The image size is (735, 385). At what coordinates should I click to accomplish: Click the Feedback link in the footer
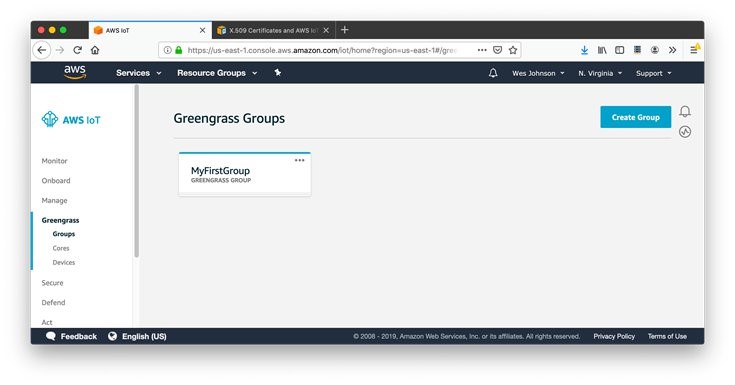tap(78, 336)
